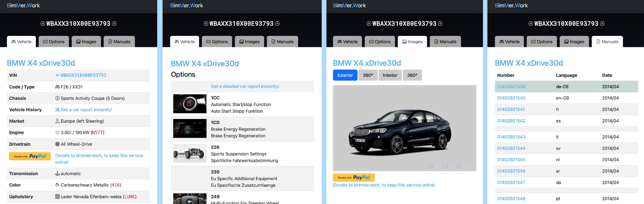This screenshot has height=204, width=644.
Task: Follow 'Get a detailed car report instantly!' link
Action: (245, 86)
